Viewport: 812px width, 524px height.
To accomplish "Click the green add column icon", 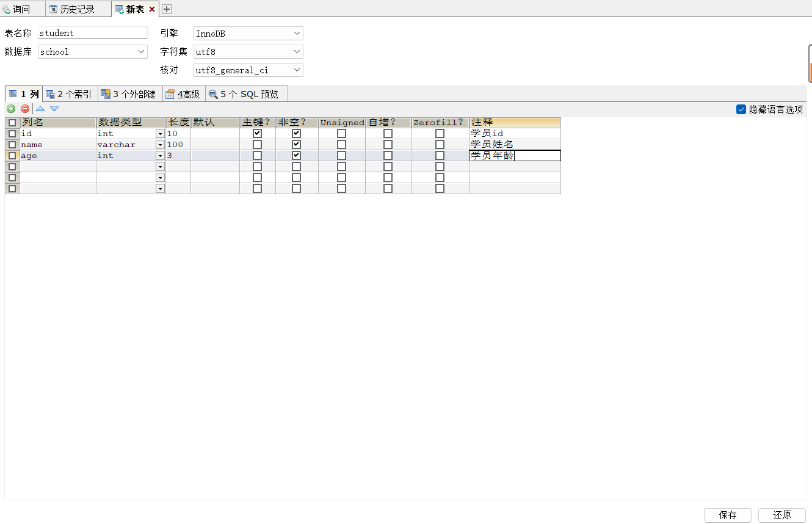I will pos(11,109).
